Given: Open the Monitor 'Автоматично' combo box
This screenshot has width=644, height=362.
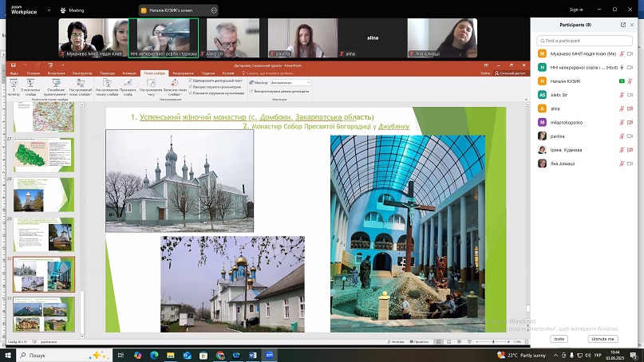Looking at the screenshot, I should click(x=290, y=82).
